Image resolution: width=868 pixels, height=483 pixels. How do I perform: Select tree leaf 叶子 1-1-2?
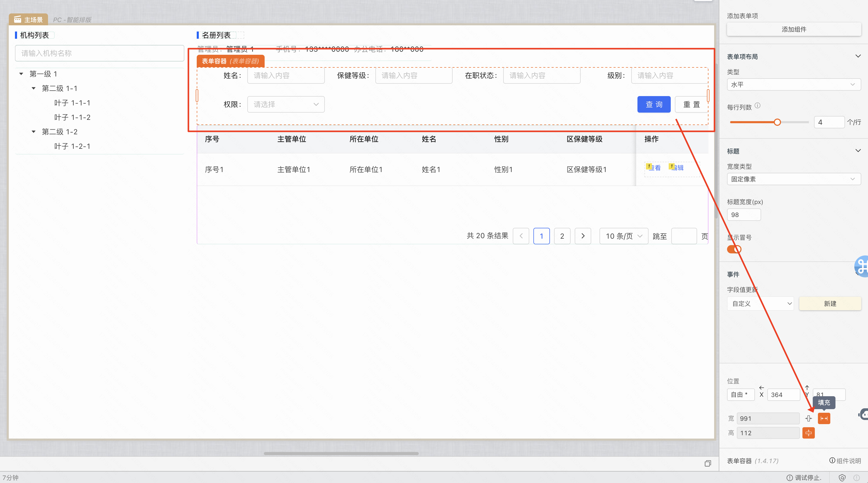[x=72, y=117]
